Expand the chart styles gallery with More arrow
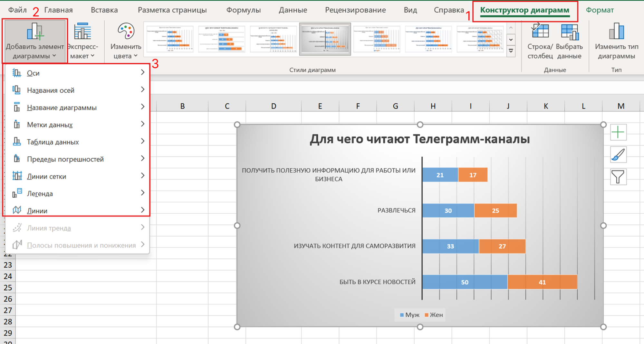 511,51
